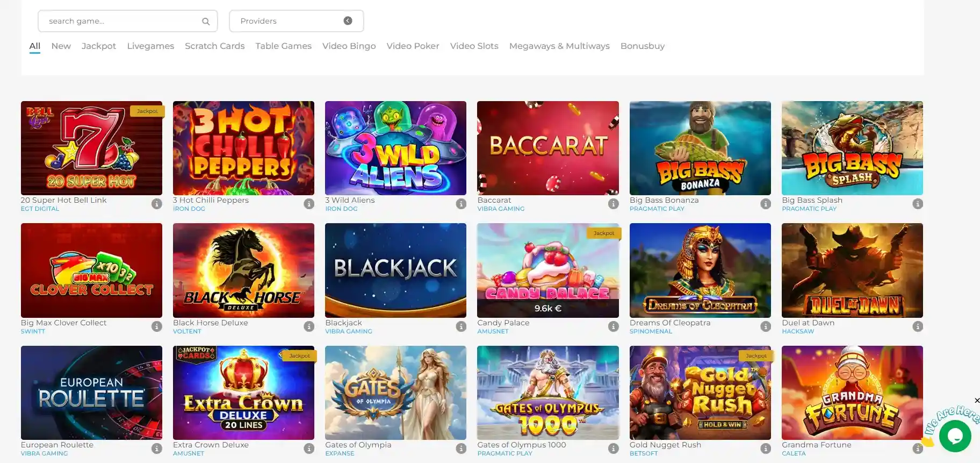Open Extra Crown Deluxe thumbnail
This screenshot has height=463, width=980.
pyautogui.click(x=243, y=393)
